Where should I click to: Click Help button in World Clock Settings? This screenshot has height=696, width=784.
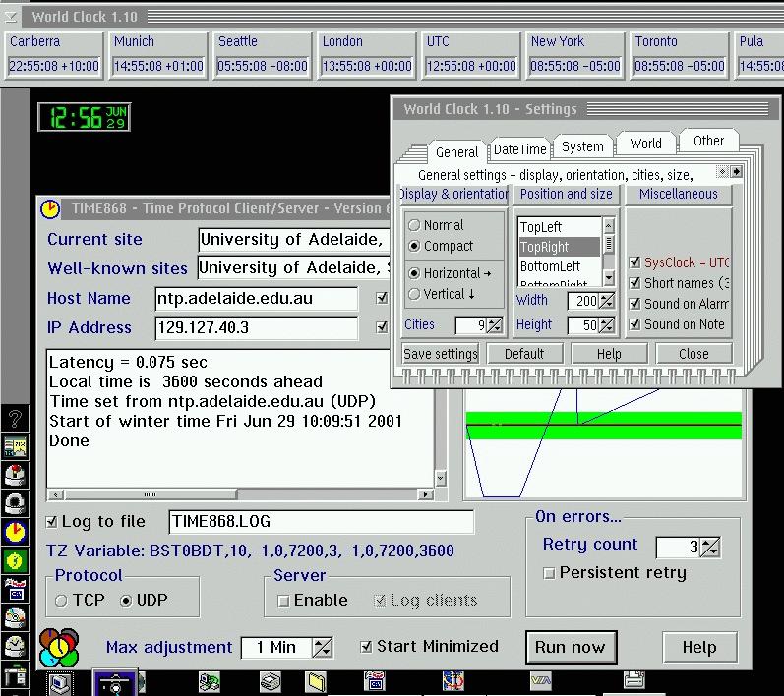[x=609, y=354]
